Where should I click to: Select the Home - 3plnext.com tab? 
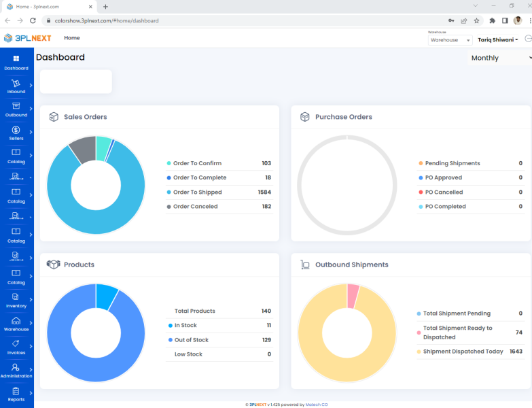pyautogui.click(x=49, y=7)
